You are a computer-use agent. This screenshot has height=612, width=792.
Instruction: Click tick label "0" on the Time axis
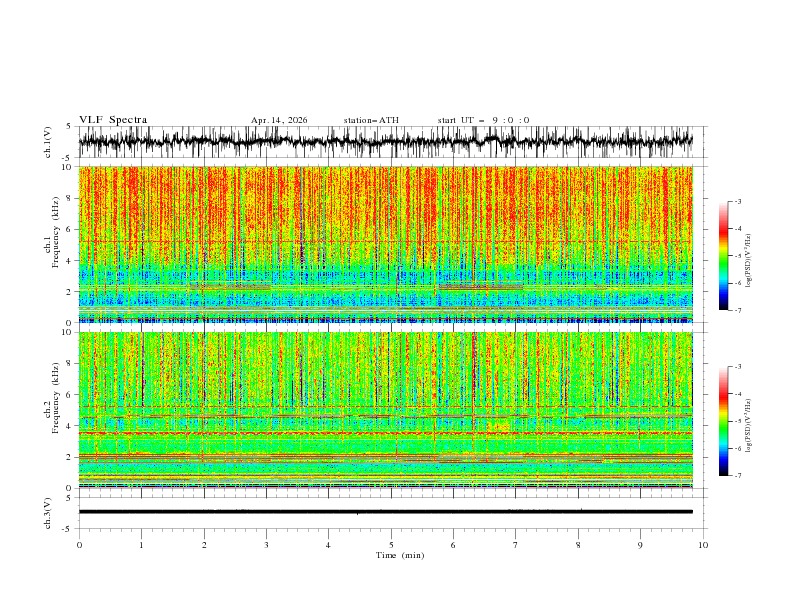pos(79,545)
